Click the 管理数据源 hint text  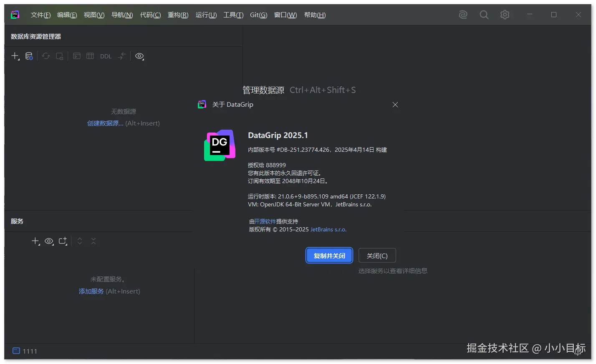click(x=263, y=90)
